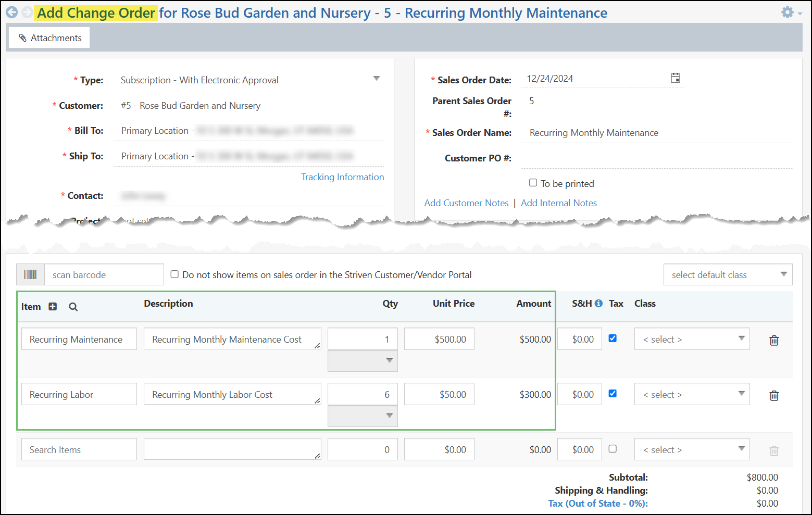This screenshot has width=812, height=515.
Task: Click the item search magnifier icon
Action: (x=73, y=307)
